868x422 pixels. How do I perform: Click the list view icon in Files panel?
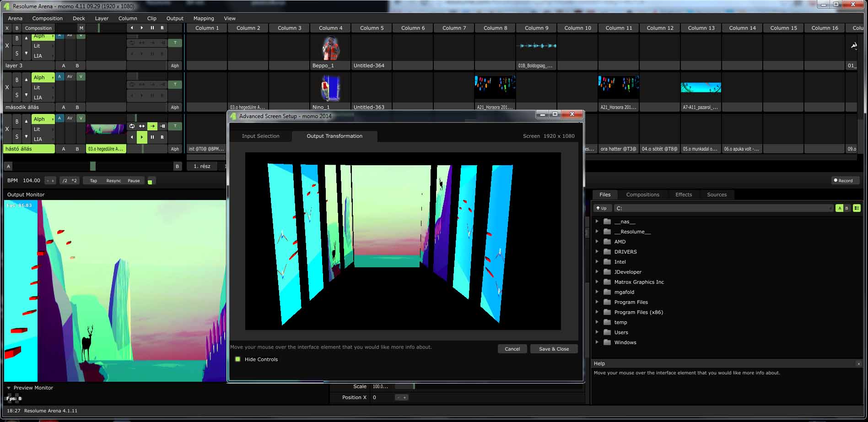857,208
